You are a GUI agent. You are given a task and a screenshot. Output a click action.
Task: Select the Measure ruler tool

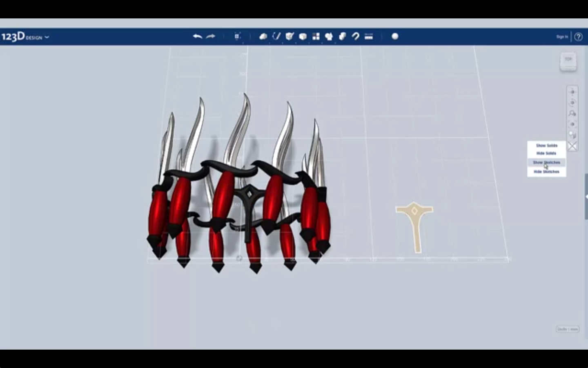click(369, 36)
